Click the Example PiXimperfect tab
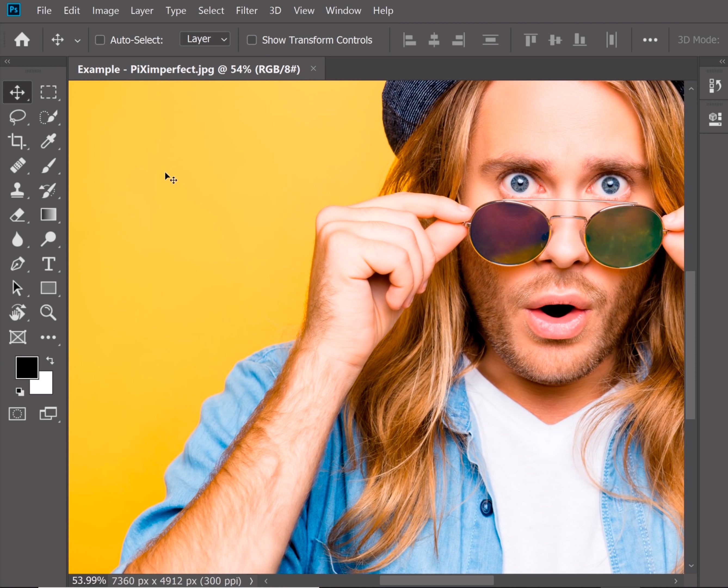This screenshot has height=588, width=728. (x=188, y=69)
